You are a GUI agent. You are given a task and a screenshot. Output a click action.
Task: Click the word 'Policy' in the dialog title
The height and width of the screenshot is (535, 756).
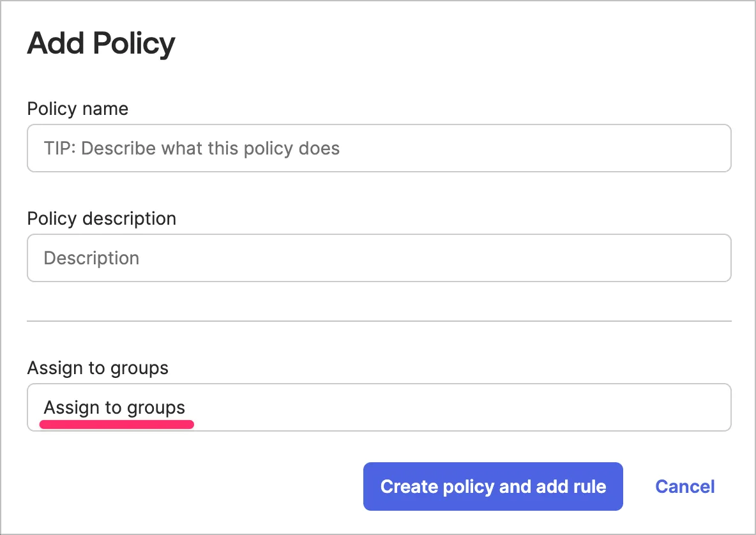(133, 44)
